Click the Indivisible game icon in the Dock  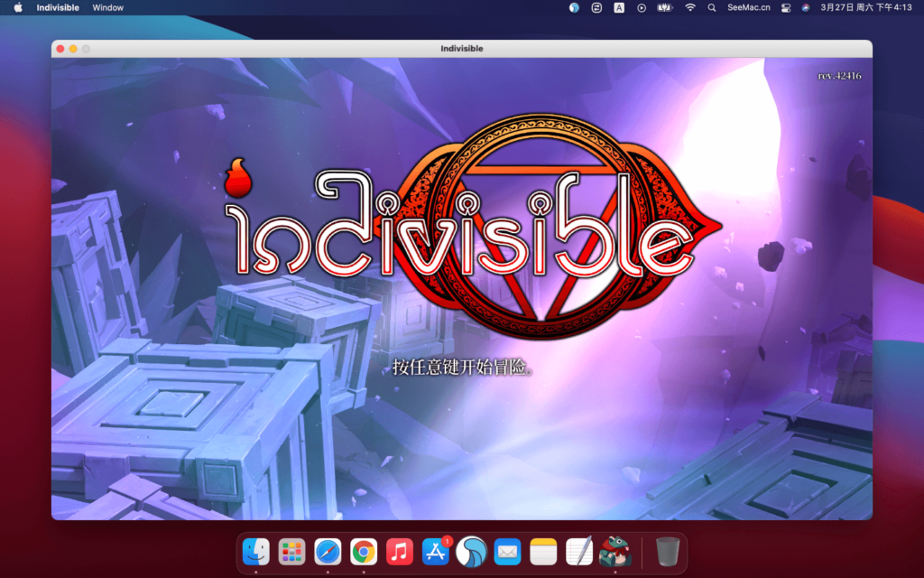click(614, 551)
